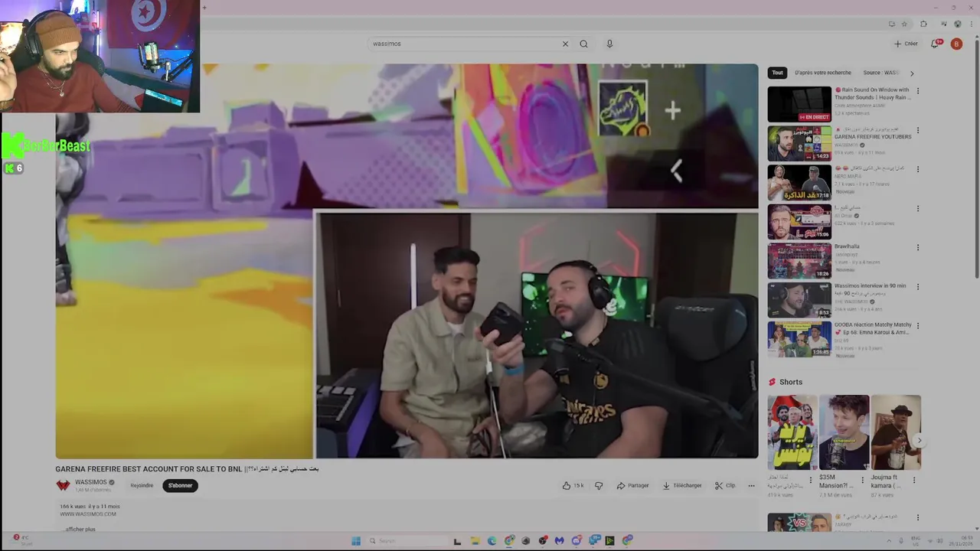Open options for GARENA FREEFIRE YOUTUBERS
This screenshot has width=980, height=551.
[x=917, y=130]
